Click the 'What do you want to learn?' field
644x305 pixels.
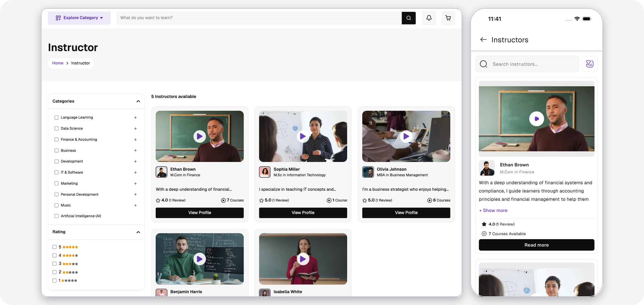click(x=259, y=18)
